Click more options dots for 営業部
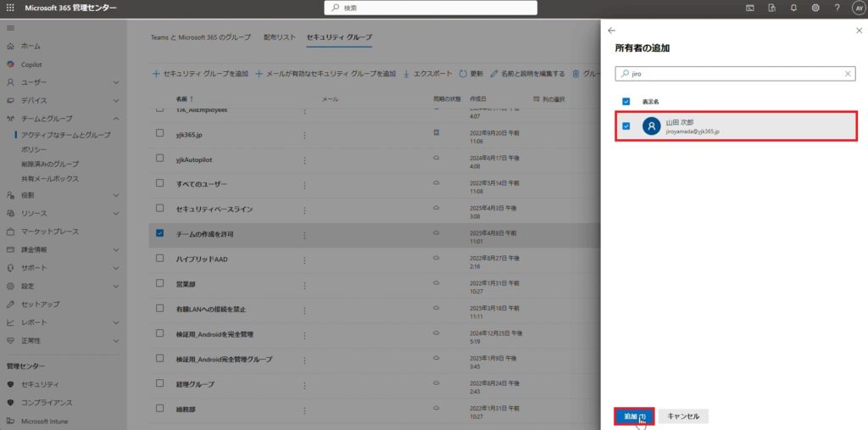 [x=304, y=285]
